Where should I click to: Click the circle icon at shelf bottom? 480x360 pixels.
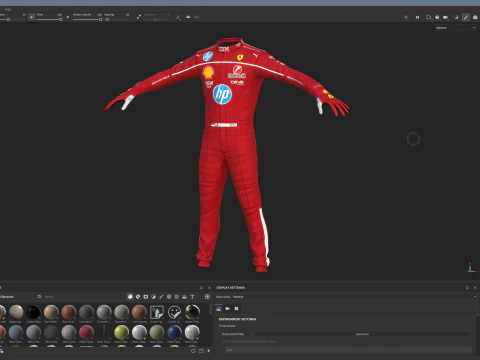click(x=193, y=351)
